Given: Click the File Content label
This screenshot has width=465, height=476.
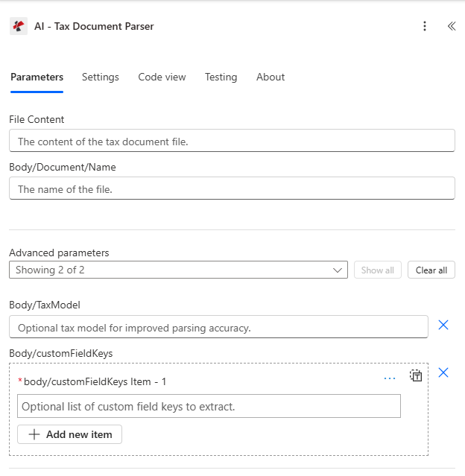Looking at the screenshot, I should 37,119.
